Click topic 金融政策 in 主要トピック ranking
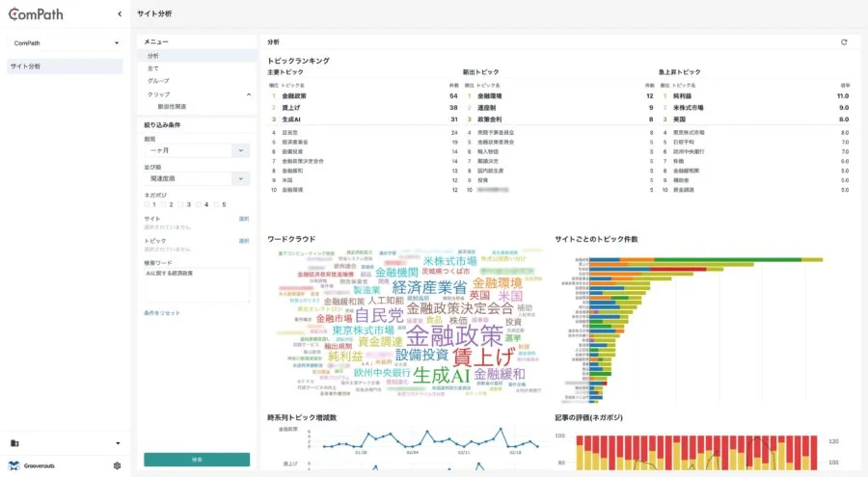This screenshot has width=868, height=477. pyautogui.click(x=294, y=96)
